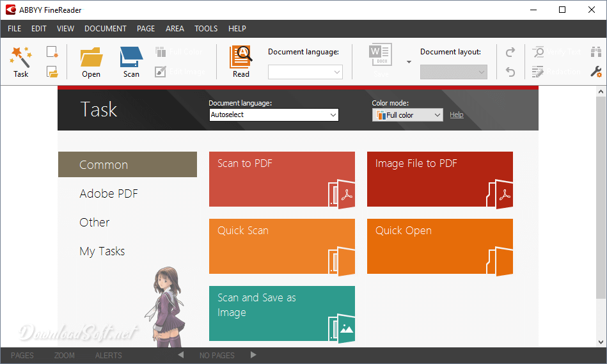Viewport: 607px width, 364px height.
Task: Click the greyed Full Color toolbar icon
Action: click(x=161, y=52)
